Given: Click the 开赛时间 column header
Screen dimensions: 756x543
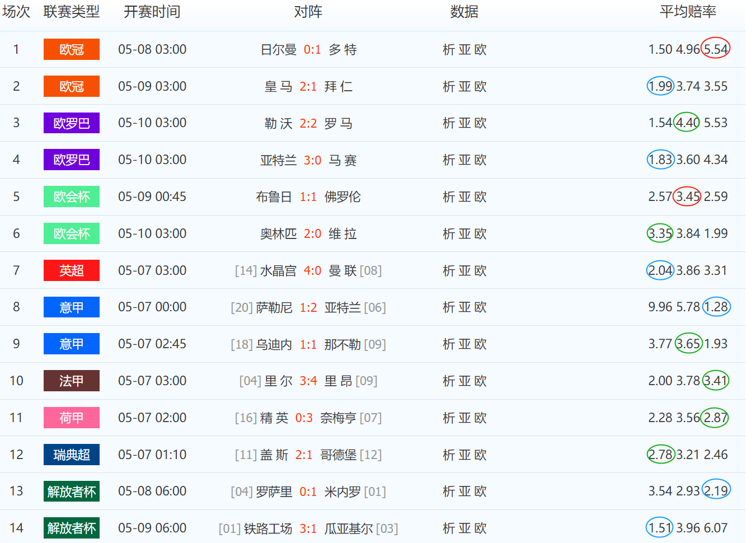Looking at the screenshot, I should 152,12.
